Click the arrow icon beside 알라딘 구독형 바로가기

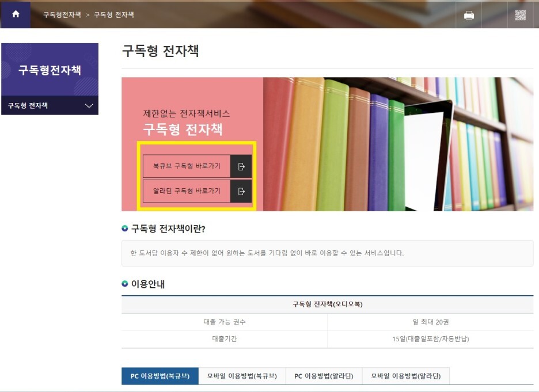241,191
